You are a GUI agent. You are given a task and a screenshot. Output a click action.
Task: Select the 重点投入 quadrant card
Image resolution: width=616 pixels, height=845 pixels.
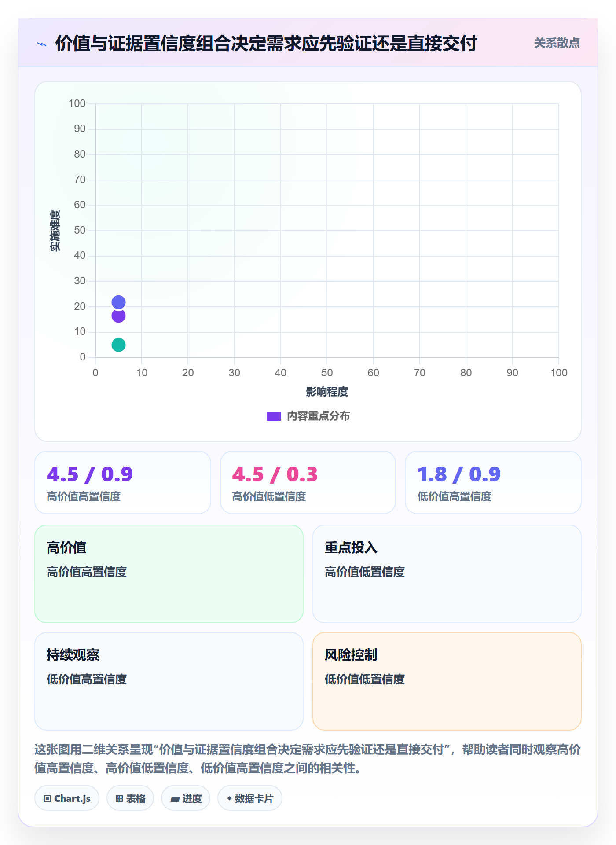coord(447,574)
